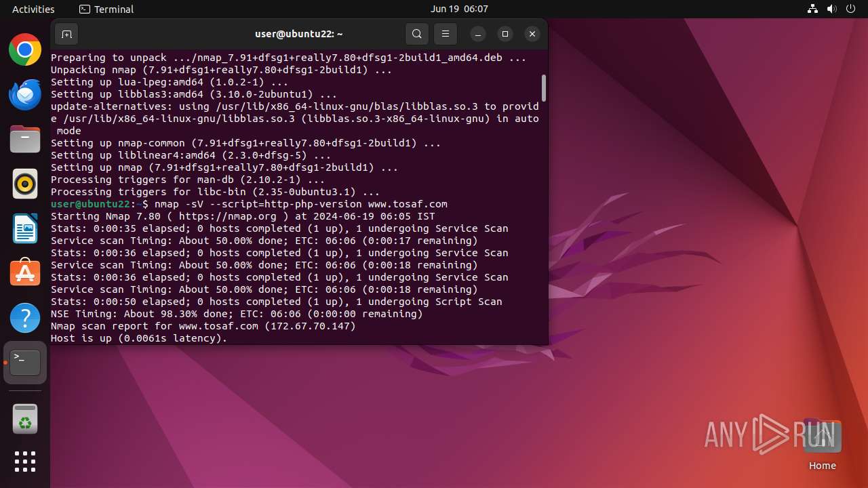
Task: Click 'Unpacking nmap' output line
Action: click(x=222, y=70)
